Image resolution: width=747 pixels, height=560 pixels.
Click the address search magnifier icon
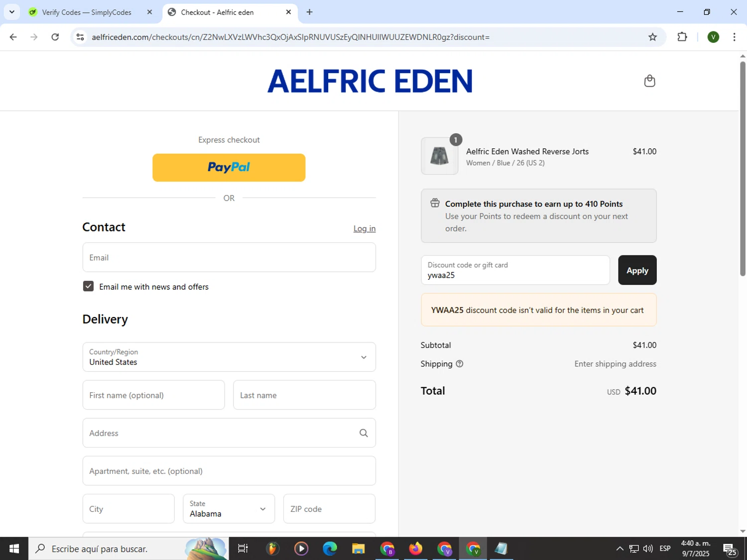tap(364, 433)
